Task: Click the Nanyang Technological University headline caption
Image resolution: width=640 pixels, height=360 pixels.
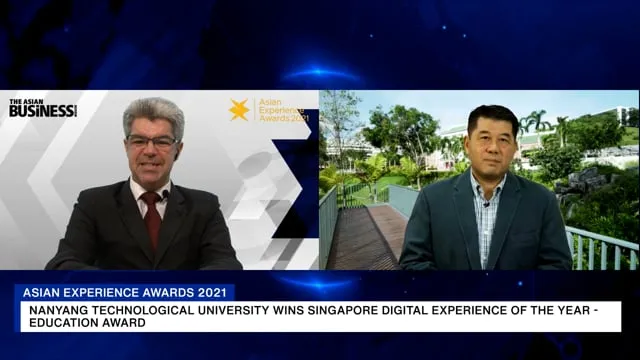Action: pos(321,316)
